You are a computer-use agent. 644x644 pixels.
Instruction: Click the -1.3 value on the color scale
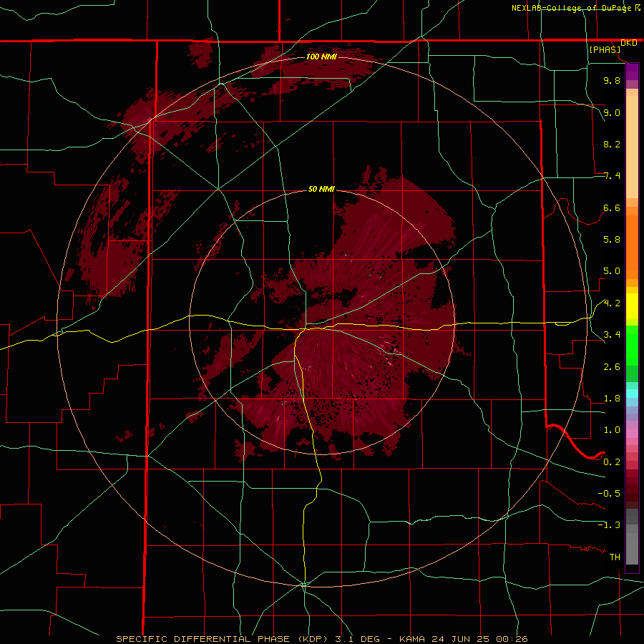tap(609, 525)
